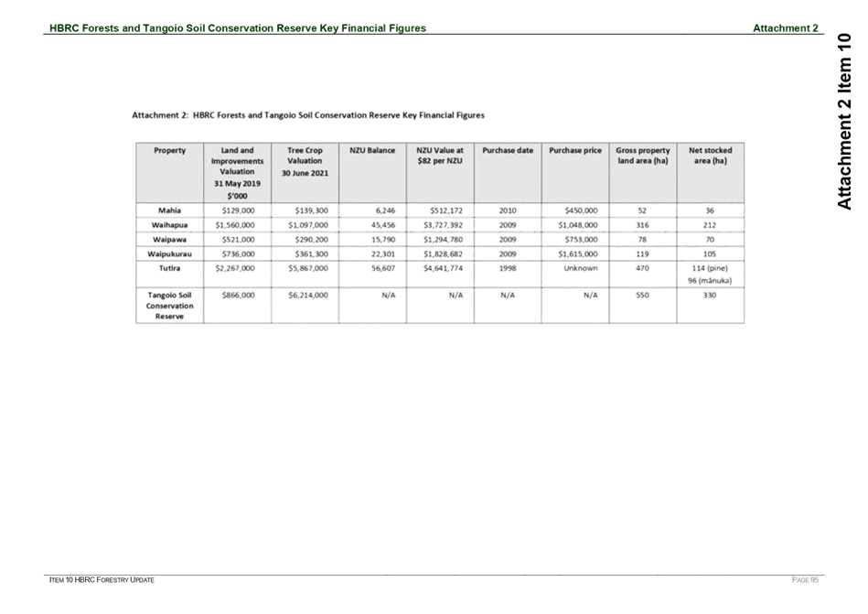Click Mahia tree crop value '$139,300'

click(311, 210)
